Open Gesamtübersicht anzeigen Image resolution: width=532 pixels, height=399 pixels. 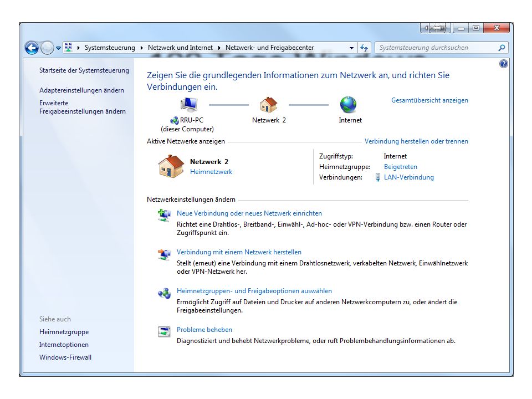[429, 100]
